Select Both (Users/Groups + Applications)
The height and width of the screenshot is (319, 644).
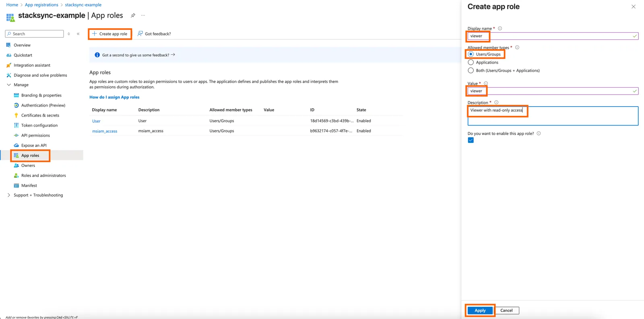coord(471,70)
